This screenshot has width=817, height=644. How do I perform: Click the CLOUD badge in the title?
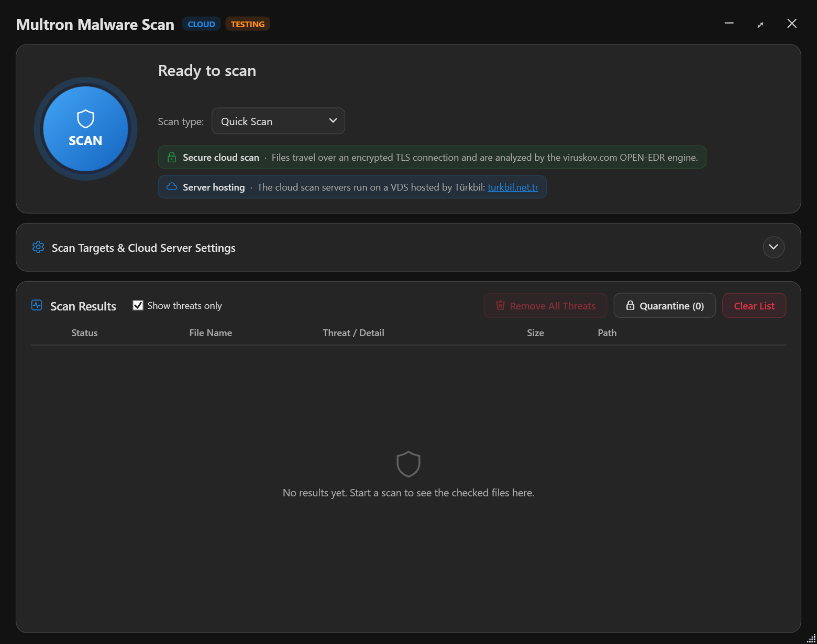tap(201, 24)
